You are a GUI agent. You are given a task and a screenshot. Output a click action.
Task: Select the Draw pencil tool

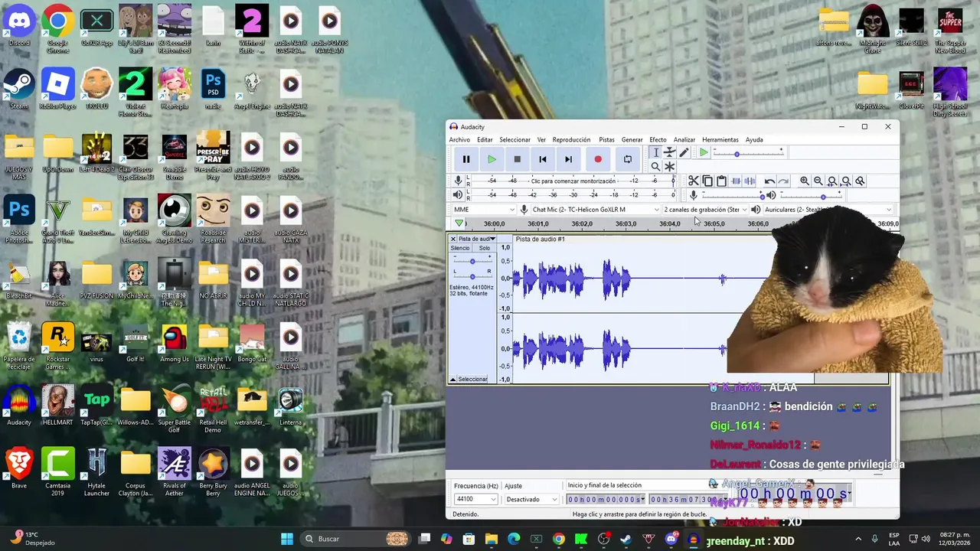tap(684, 152)
